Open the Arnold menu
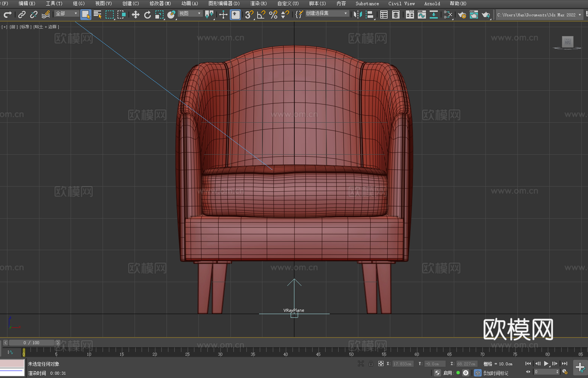The width and height of the screenshot is (588, 378). 432,3
